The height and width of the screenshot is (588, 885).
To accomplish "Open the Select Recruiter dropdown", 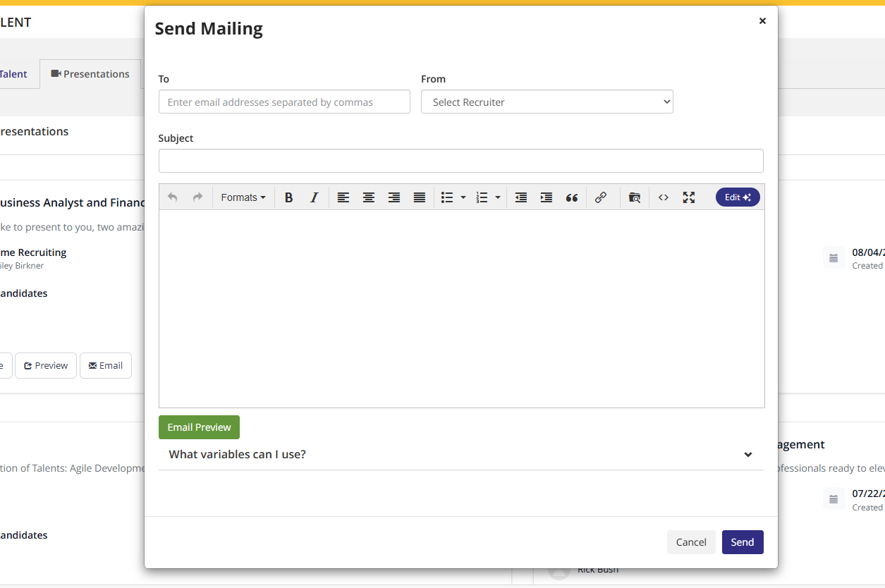I will coord(547,102).
